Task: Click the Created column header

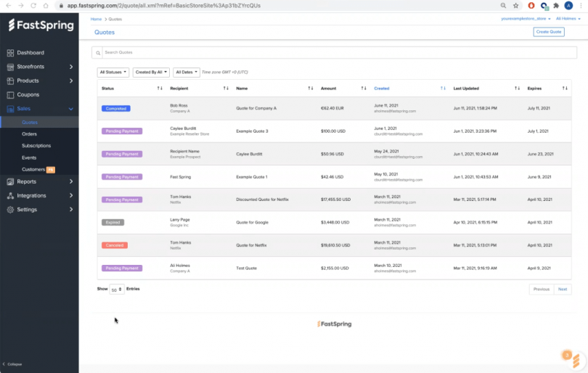Action: tap(381, 89)
